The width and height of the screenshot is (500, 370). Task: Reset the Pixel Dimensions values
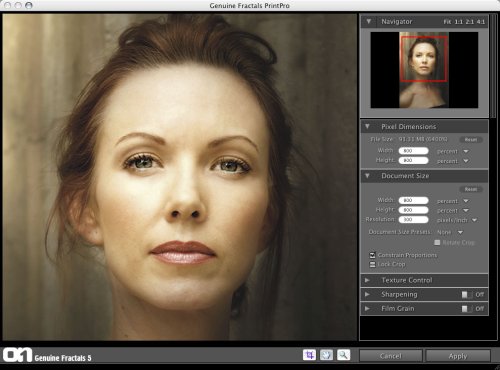point(471,140)
